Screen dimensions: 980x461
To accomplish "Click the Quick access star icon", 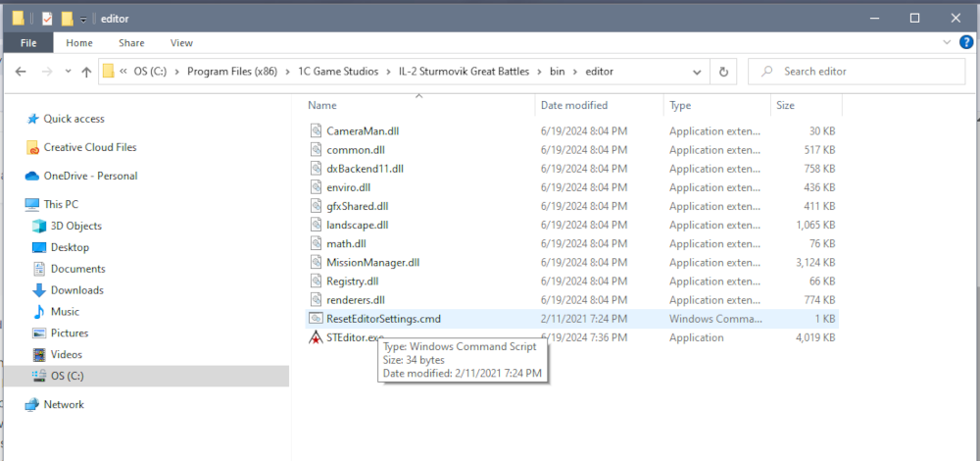I will (33, 119).
